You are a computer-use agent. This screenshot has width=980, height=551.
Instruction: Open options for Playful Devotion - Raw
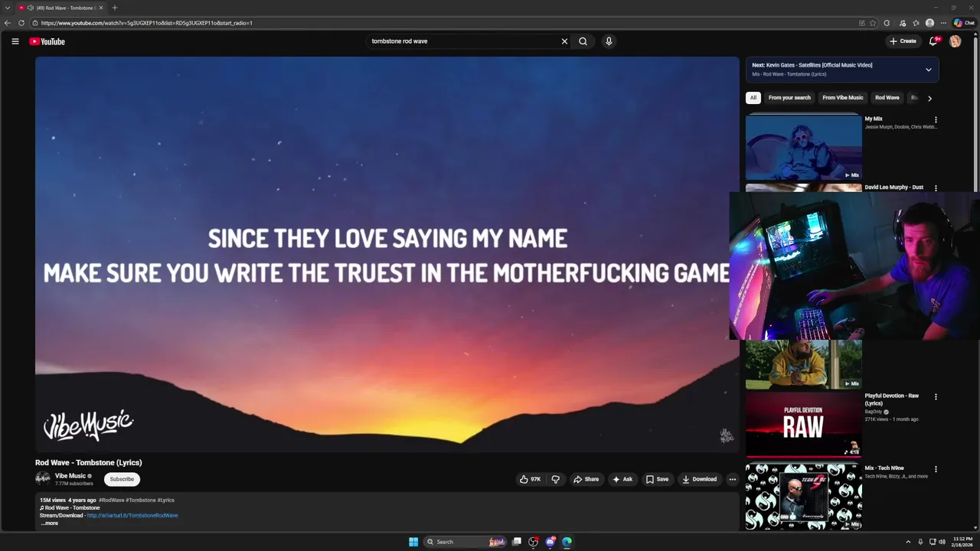[x=936, y=397]
